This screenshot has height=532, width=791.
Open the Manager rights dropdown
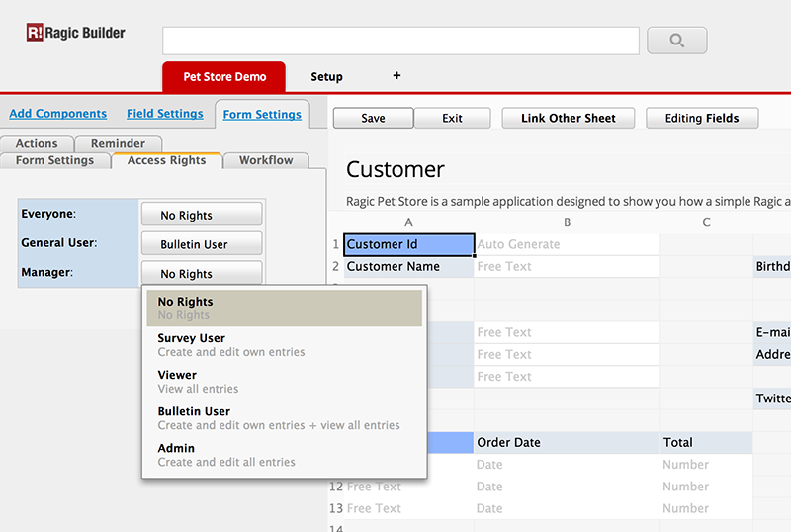202,273
